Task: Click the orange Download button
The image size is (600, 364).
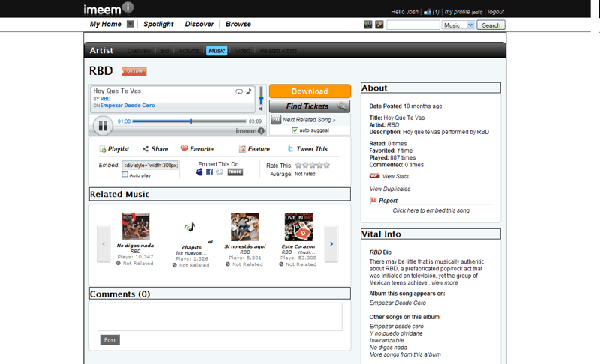Action: click(310, 91)
